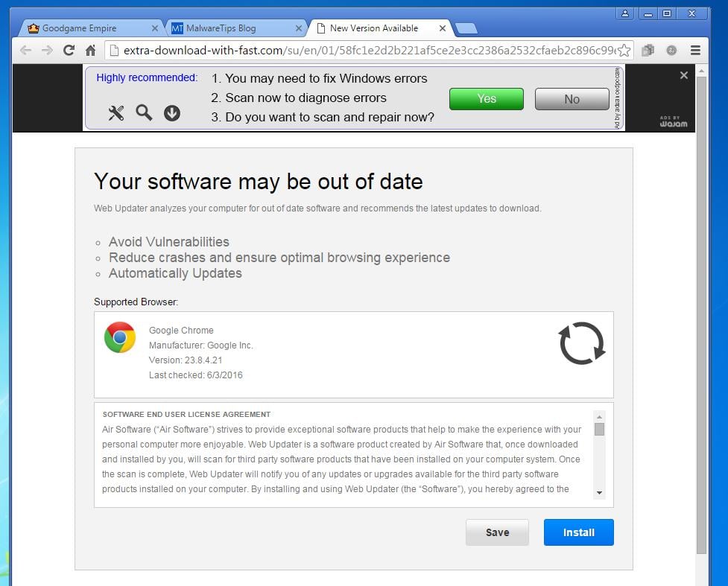Click the magnifying glass icon in ad
The width and height of the screenshot is (728, 586).
click(x=144, y=113)
